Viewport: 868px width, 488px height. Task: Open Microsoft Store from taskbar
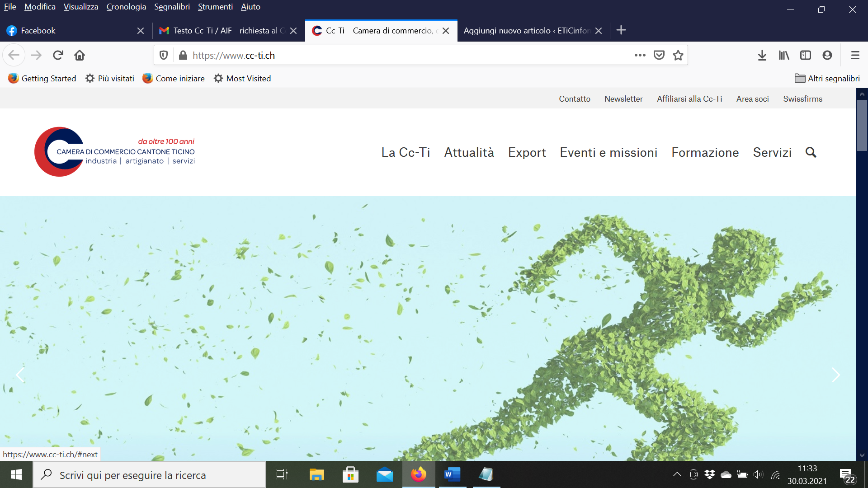click(x=350, y=474)
